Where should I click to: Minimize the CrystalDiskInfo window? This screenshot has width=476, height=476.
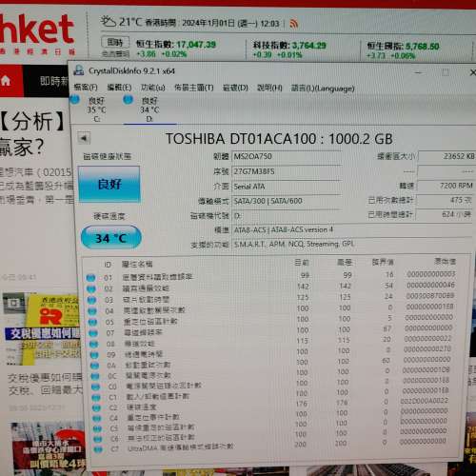coord(419,72)
